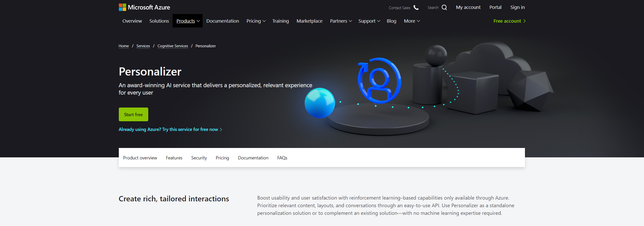644x226 pixels.
Task: Click the Microsoft Azure logo
Action: click(144, 7)
